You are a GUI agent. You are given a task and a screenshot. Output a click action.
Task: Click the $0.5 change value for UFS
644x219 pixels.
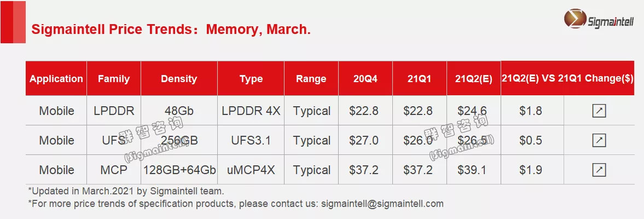click(531, 141)
